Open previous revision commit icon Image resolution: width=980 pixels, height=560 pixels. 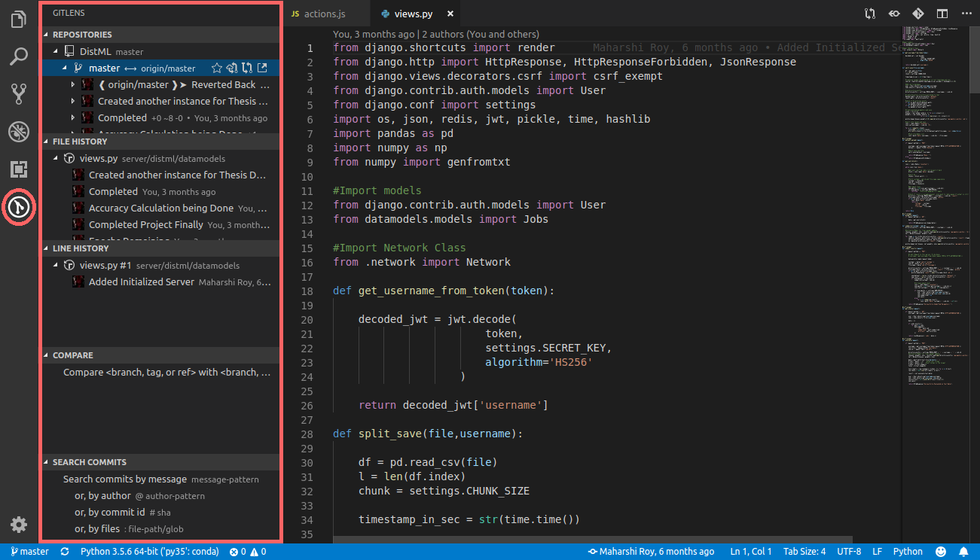[894, 14]
